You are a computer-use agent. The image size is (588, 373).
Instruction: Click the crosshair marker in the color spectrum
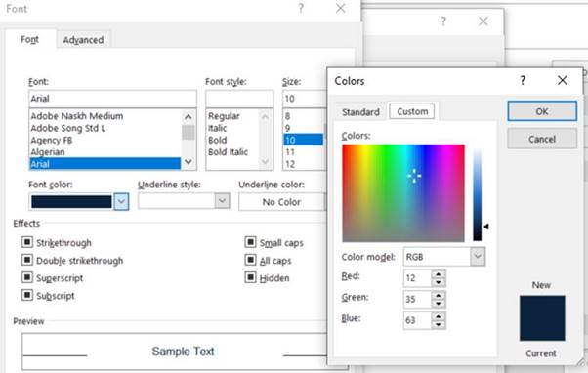pos(414,176)
